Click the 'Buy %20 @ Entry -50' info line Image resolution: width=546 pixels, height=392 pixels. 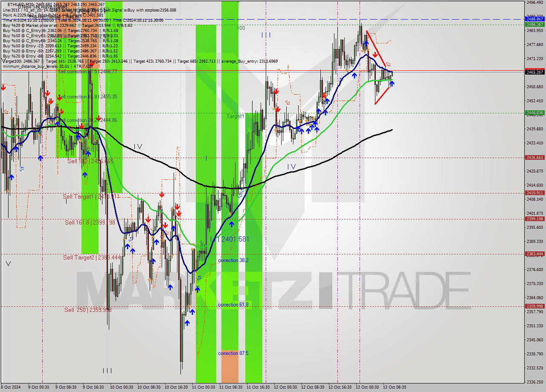point(60,51)
